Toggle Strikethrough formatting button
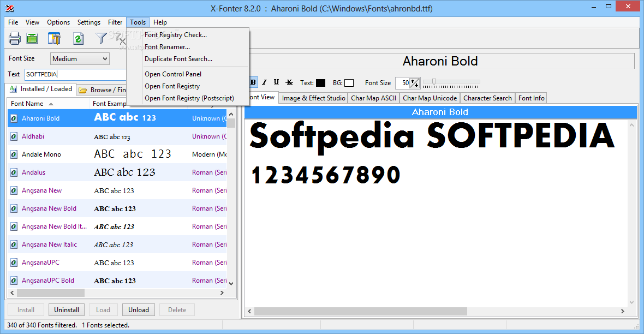The height and width of the screenshot is (334, 644). coord(289,82)
